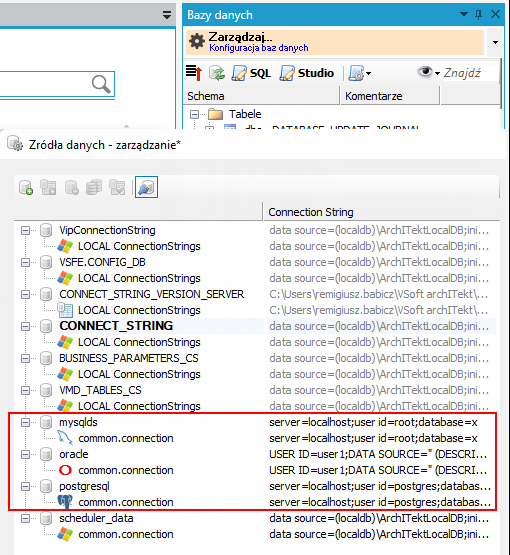
Task: Select the CONNECT_STRING_VERSION_SERVER tree item
Action: [152, 294]
